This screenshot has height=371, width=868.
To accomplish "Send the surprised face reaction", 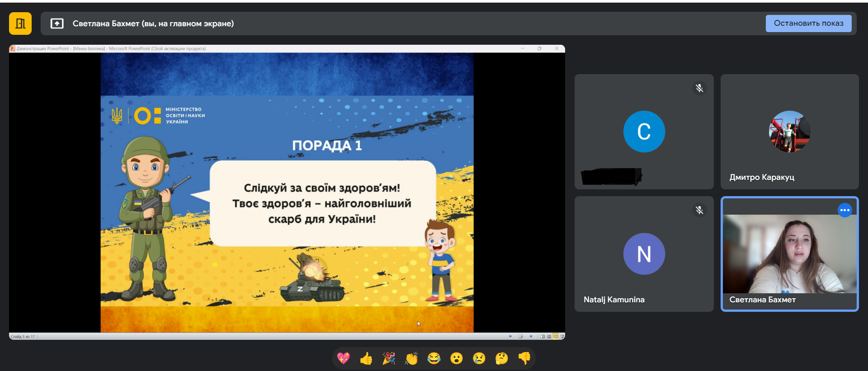I will (x=457, y=358).
